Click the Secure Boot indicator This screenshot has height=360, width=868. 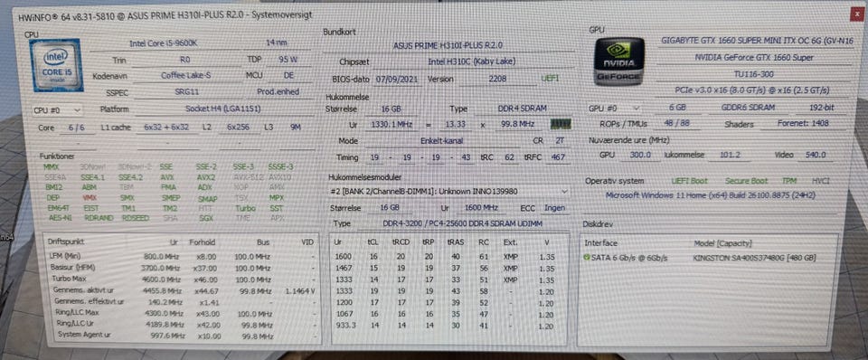[746, 181]
